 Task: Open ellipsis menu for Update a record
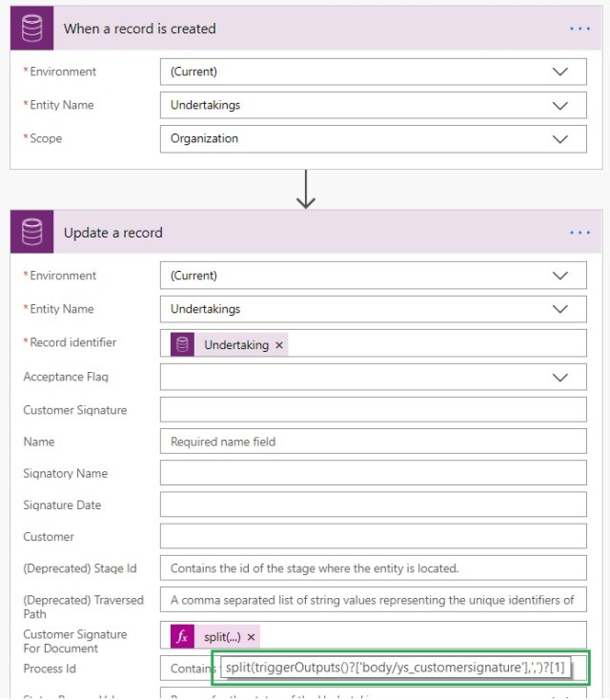point(579,233)
